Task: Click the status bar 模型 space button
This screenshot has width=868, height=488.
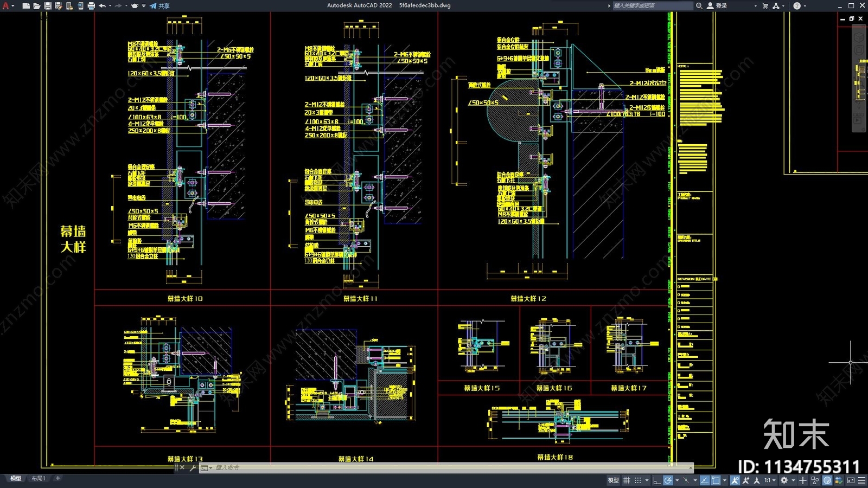Action: coord(613,480)
